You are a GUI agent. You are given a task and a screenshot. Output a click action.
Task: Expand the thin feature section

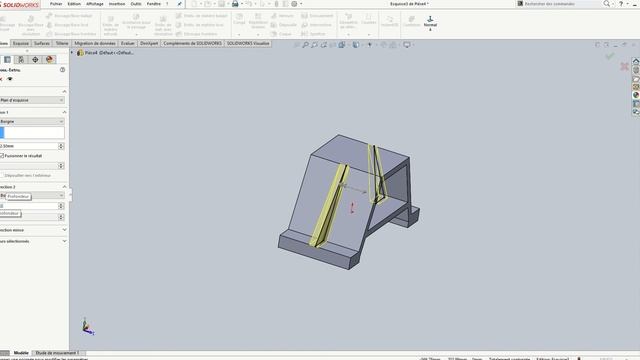point(64,230)
